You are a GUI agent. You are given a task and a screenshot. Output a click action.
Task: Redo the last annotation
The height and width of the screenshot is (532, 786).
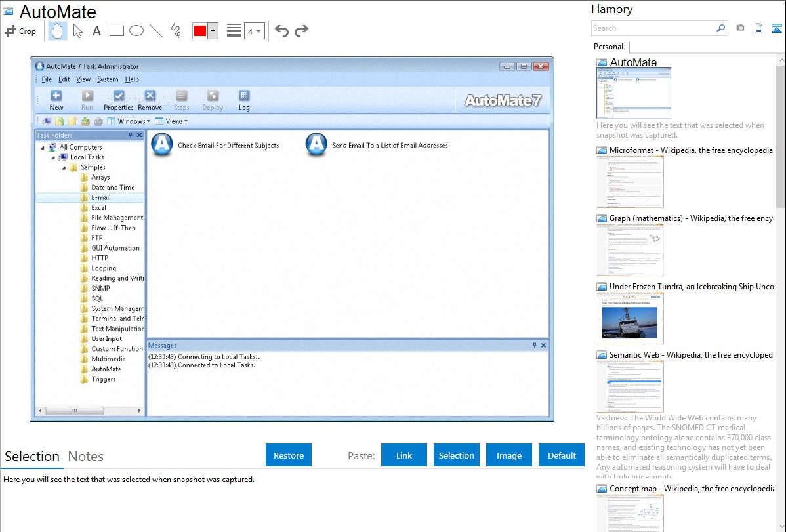tap(301, 31)
